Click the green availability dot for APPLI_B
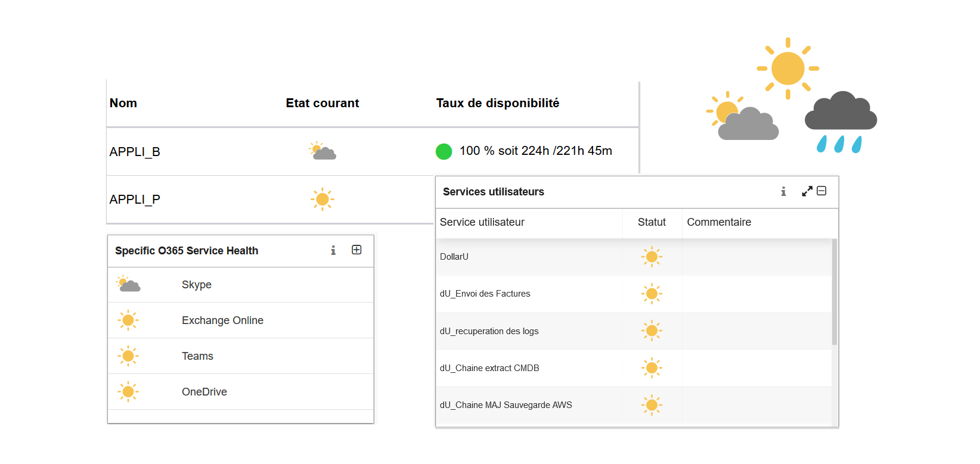 click(x=444, y=152)
